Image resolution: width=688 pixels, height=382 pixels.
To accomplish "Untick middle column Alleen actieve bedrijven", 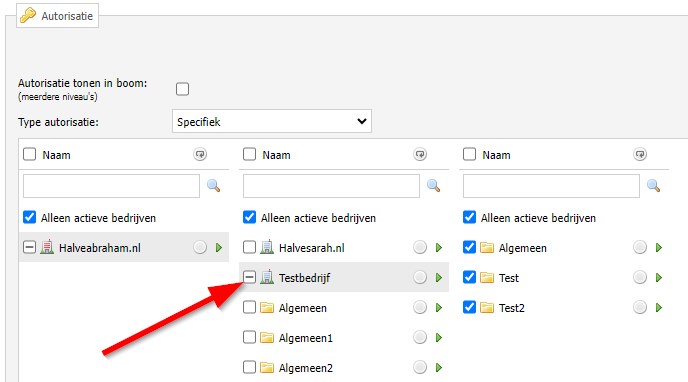I will click(x=249, y=217).
